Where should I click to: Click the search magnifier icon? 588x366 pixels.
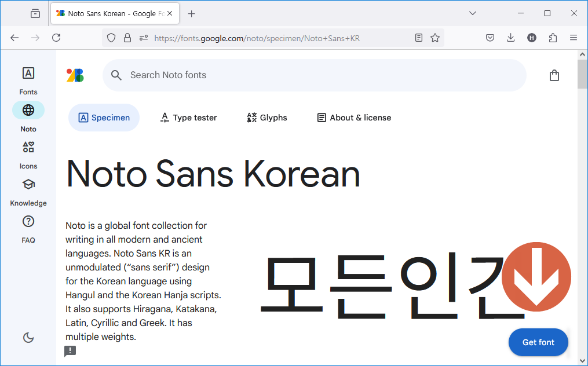[116, 75]
